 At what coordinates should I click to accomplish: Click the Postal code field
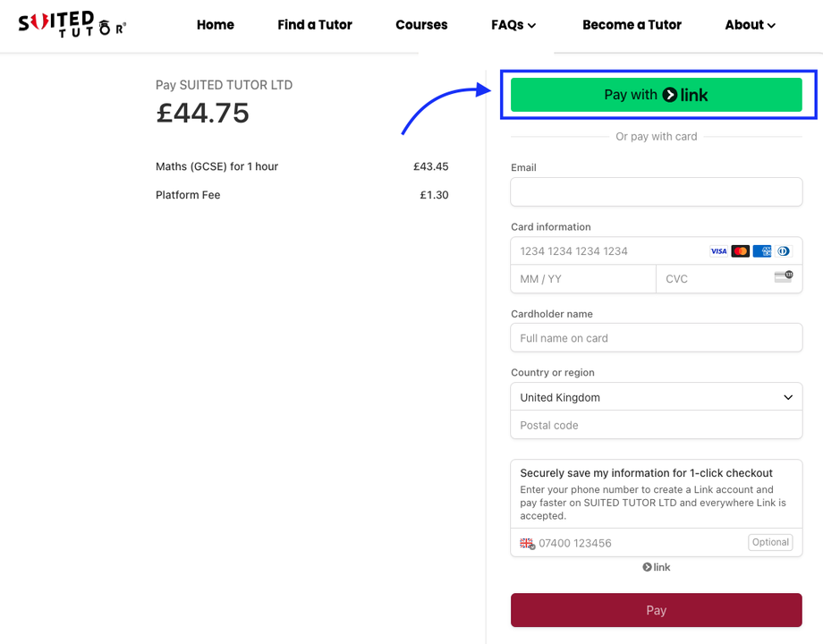pos(657,425)
